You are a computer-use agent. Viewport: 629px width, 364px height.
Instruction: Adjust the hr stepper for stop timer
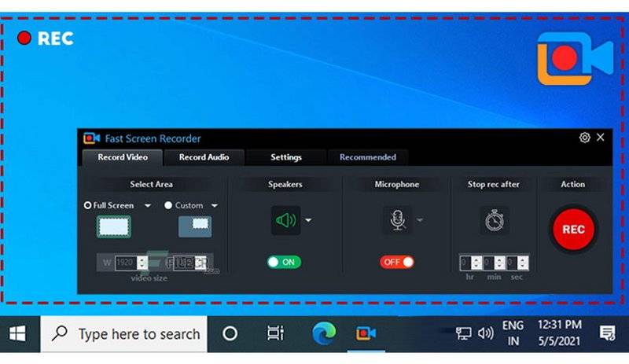point(476,263)
